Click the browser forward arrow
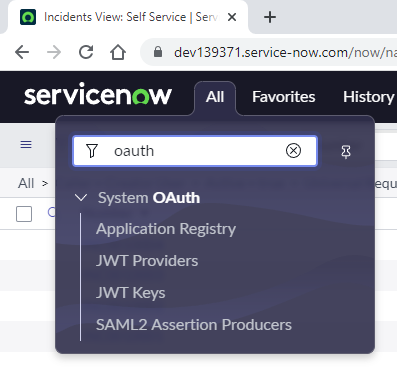Viewport: 397px width, 379px height. [x=54, y=52]
